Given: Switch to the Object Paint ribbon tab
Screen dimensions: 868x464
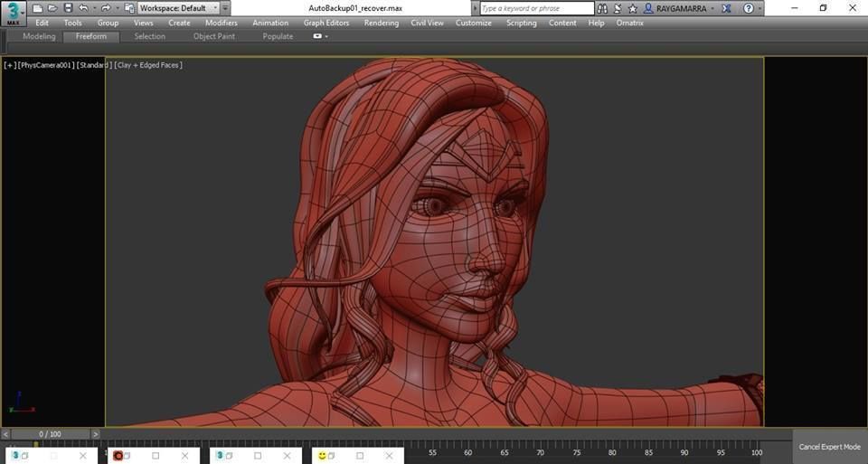Looking at the screenshot, I should [214, 36].
